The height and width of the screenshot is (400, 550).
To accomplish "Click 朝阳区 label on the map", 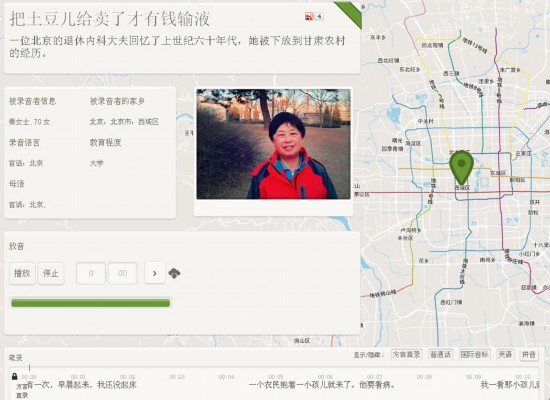I will coord(517,180).
